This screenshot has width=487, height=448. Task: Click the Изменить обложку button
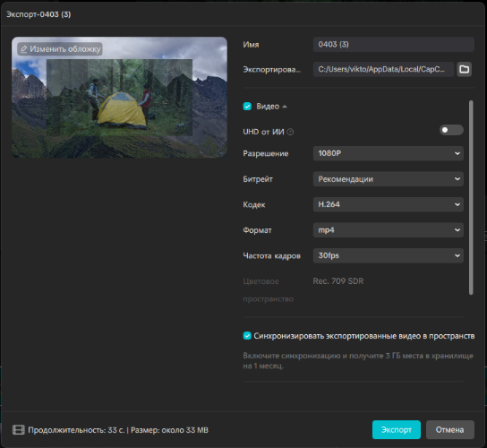pos(60,49)
